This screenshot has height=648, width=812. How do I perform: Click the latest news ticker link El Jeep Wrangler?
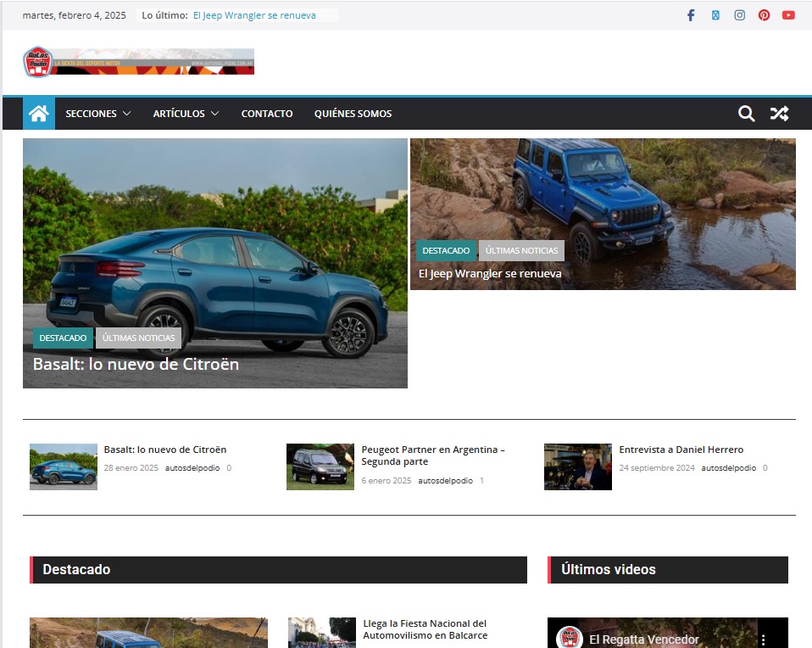(x=254, y=15)
